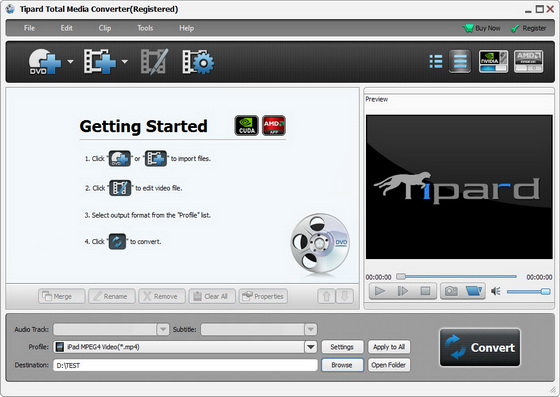Click the move down arrow button
Viewport: 560px width, 397px height.
[345, 296]
